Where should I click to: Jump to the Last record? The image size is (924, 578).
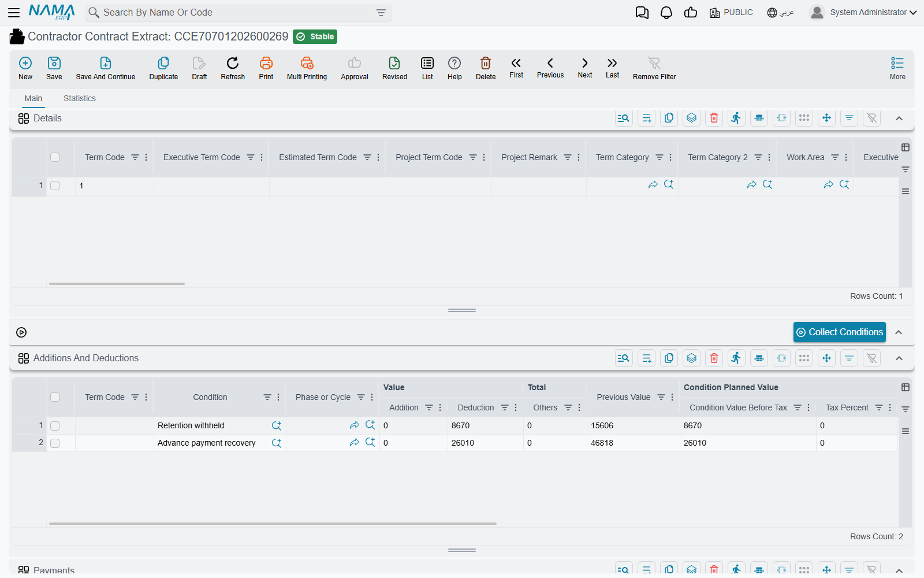pos(613,68)
